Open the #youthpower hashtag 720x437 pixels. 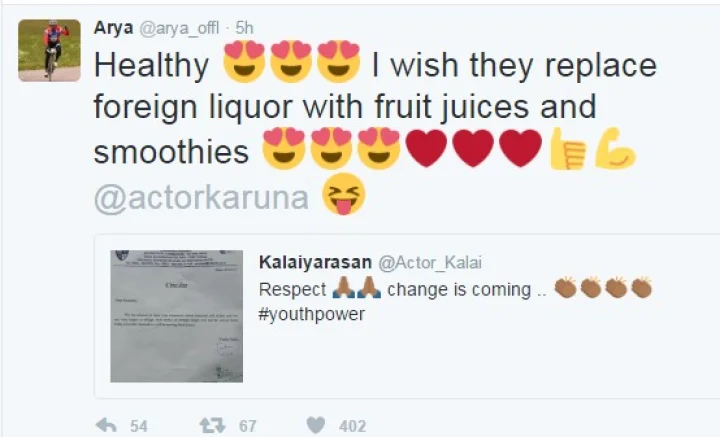click(x=312, y=314)
